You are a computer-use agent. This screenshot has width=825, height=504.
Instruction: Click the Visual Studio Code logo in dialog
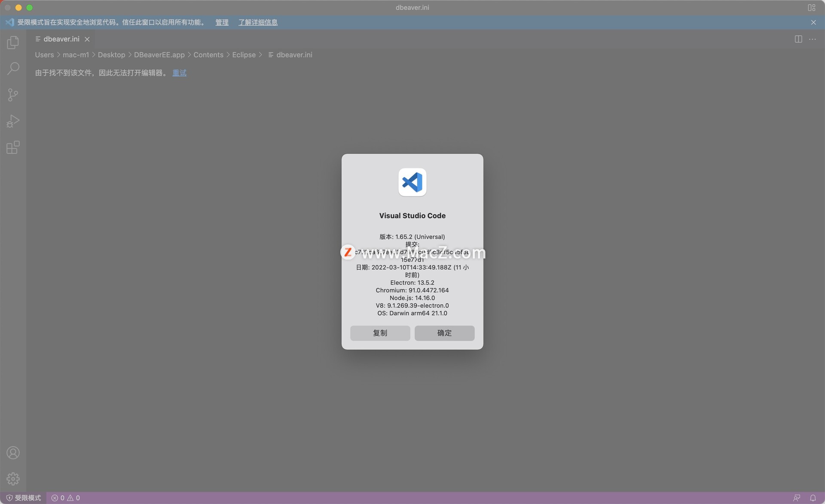click(412, 182)
